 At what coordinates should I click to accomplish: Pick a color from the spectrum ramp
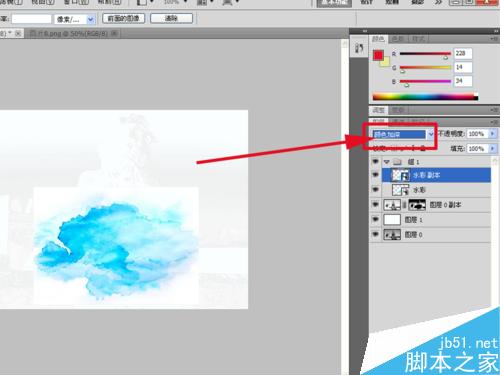pyautogui.click(x=425, y=97)
